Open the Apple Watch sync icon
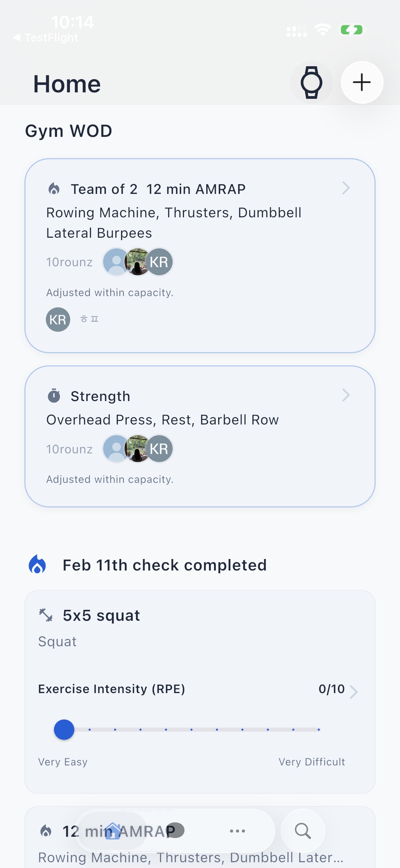400x868 pixels. pyautogui.click(x=311, y=82)
